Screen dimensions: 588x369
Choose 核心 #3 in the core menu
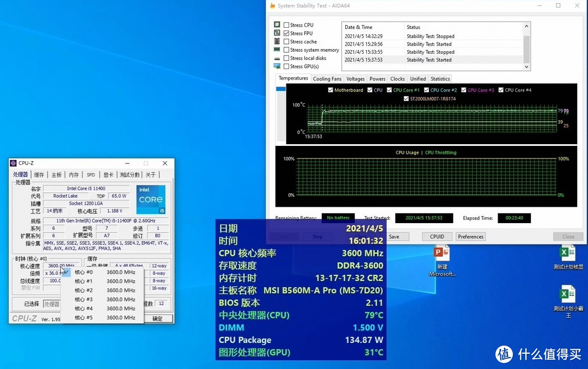pos(102,299)
